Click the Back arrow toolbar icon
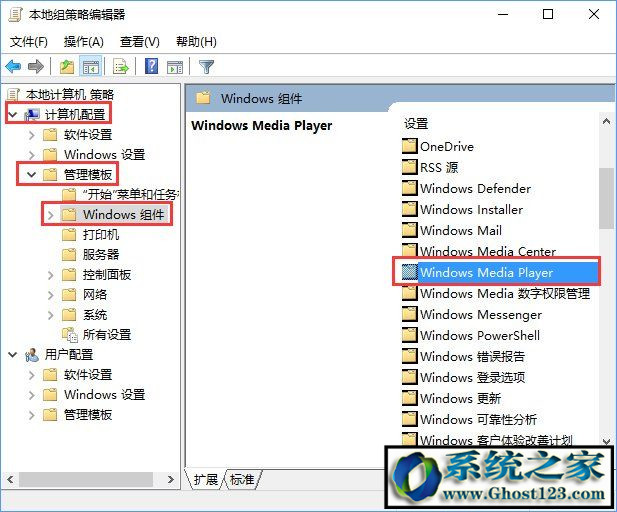The height and width of the screenshot is (512, 617). pyautogui.click(x=13, y=67)
